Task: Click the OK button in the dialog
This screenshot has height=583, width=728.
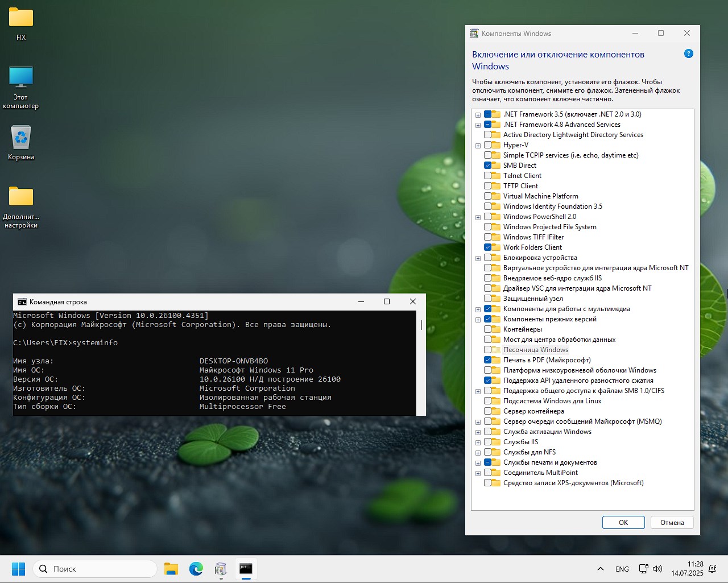Action: pos(623,522)
